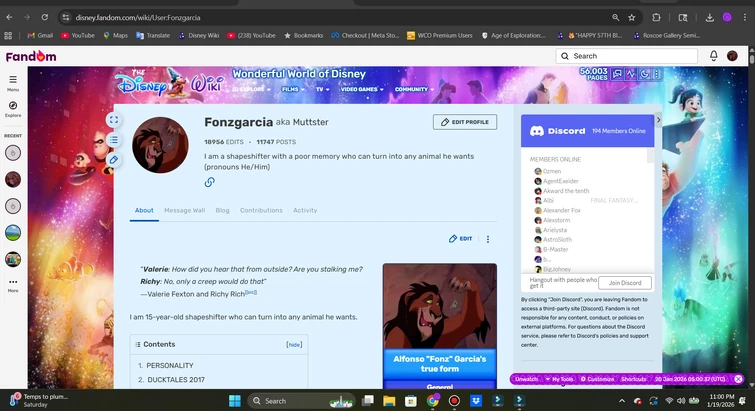This screenshot has width=755, height=411.
Task: Open the Gmail bookmark
Action: click(40, 35)
